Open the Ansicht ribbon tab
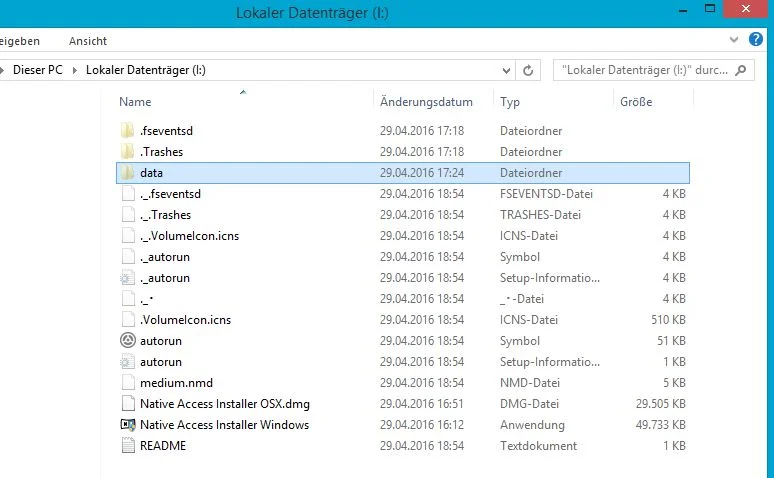This screenshot has height=478, width=774. click(88, 41)
